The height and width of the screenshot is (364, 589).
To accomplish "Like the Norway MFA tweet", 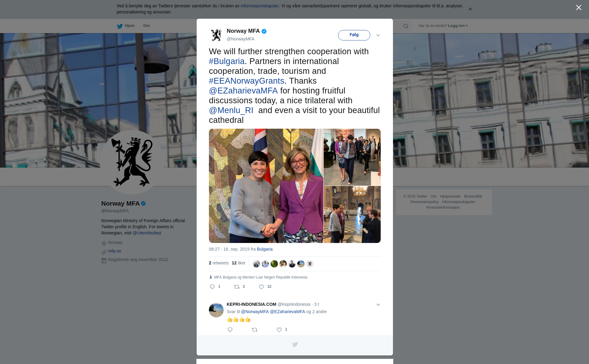I will tap(261, 287).
